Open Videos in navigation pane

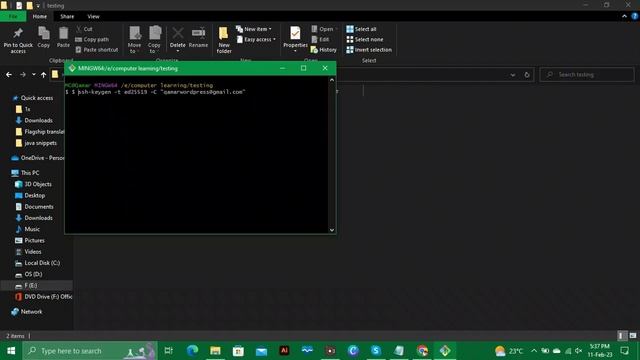tap(29, 252)
